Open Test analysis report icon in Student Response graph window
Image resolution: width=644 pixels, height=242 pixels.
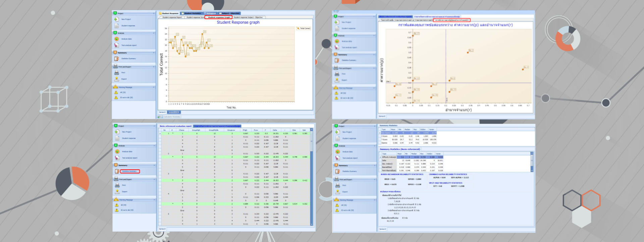(116, 45)
